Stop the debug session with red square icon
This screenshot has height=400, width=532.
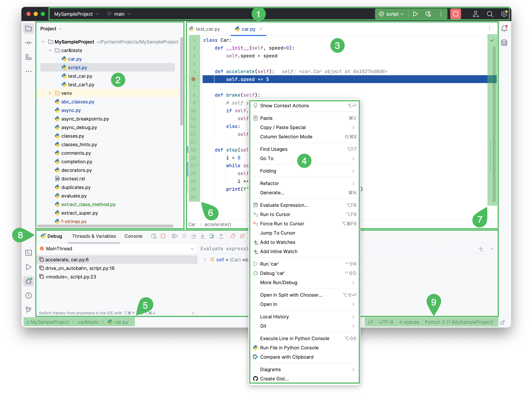pyautogui.click(x=163, y=236)
